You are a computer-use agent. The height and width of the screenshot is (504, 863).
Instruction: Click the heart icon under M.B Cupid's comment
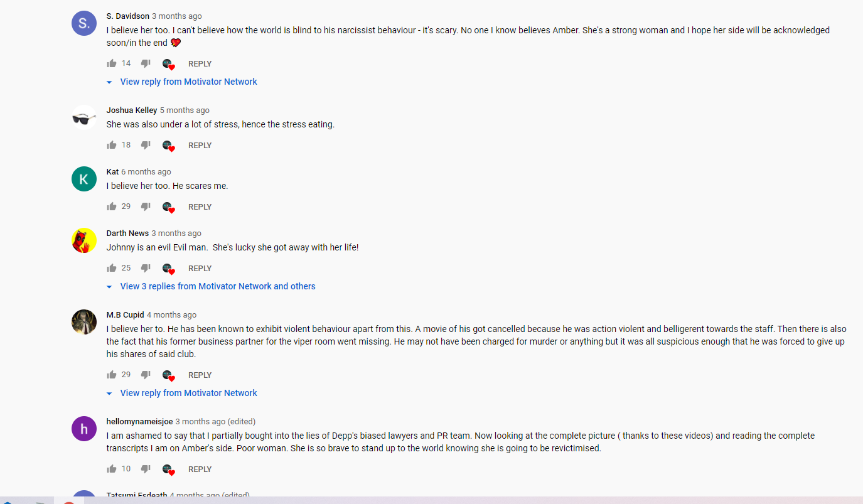pyautogui.click(x=168, y=375)
